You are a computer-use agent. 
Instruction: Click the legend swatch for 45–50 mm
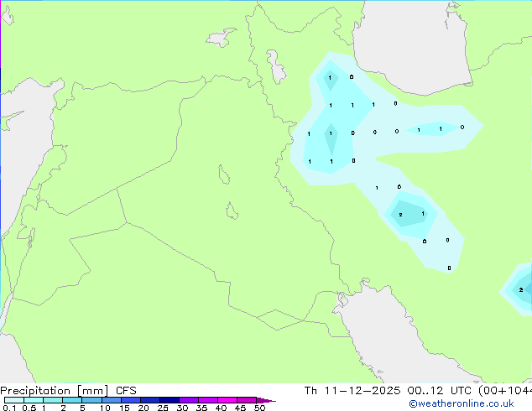pyautogui.click(x=247, y=400)
